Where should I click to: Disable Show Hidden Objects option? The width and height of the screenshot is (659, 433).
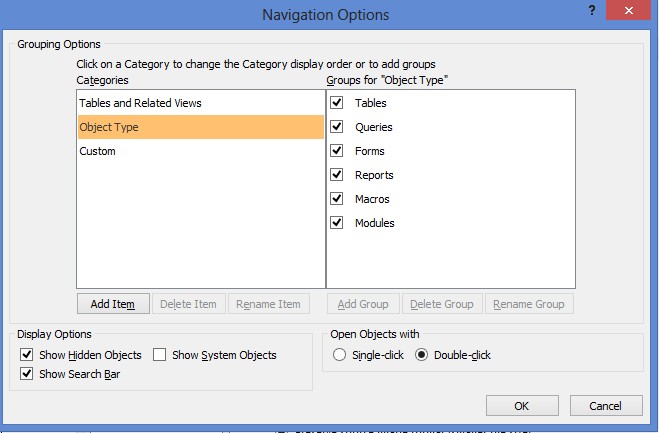(27, 355)
